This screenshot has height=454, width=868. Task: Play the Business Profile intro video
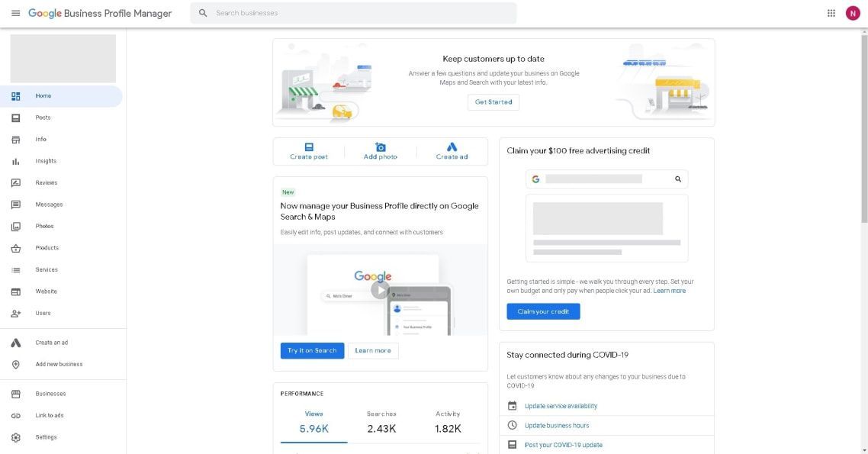pos(380,289)
